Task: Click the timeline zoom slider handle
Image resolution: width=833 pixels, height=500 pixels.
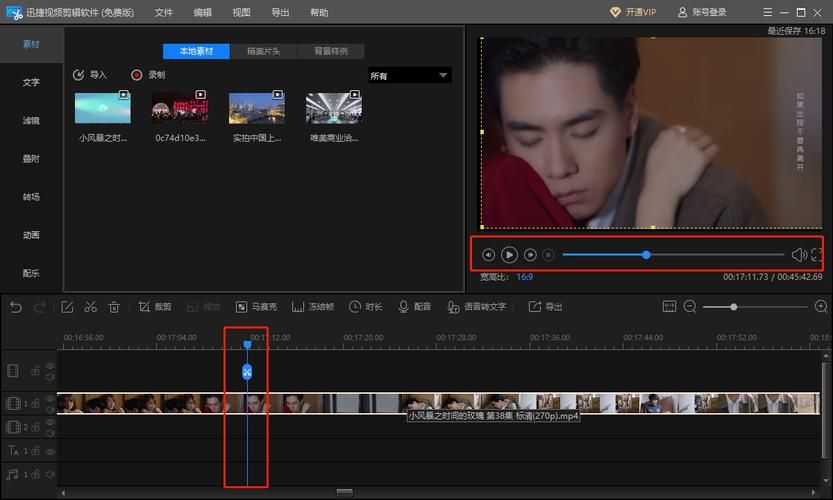Action: click(x=733, y=307)
